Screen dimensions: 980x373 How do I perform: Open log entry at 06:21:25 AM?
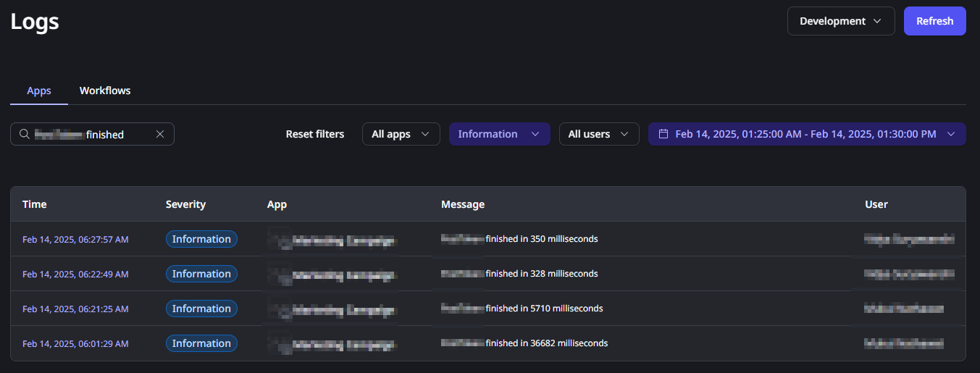75,309
